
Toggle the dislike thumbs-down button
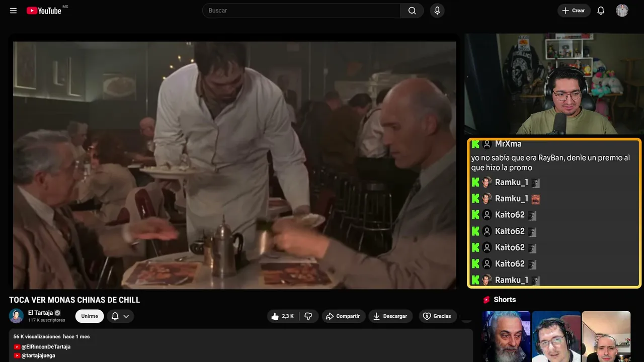point(308,316)
